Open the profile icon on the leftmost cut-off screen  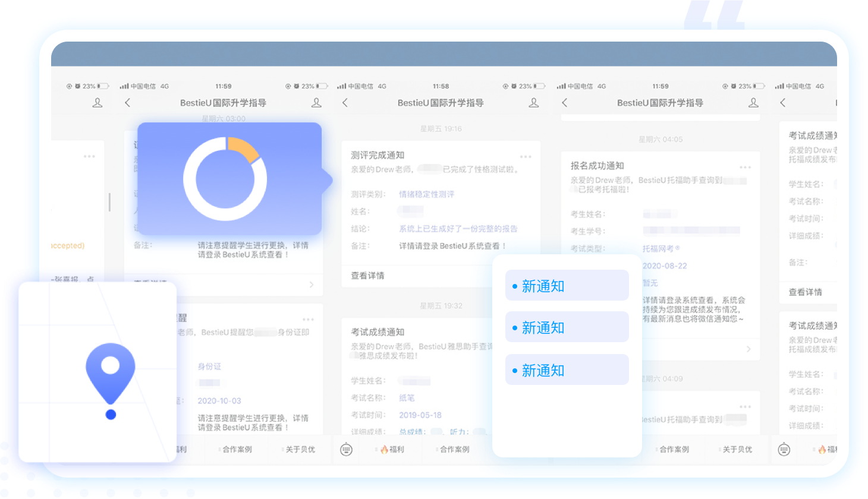(x=98, y=103)
